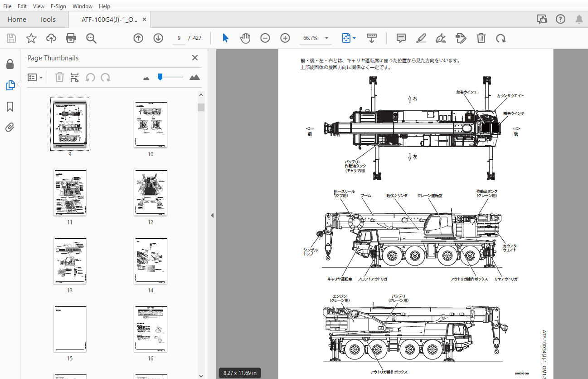
Task: Close the Page Thumbnails panel
Action: click(x=195, y=58)
